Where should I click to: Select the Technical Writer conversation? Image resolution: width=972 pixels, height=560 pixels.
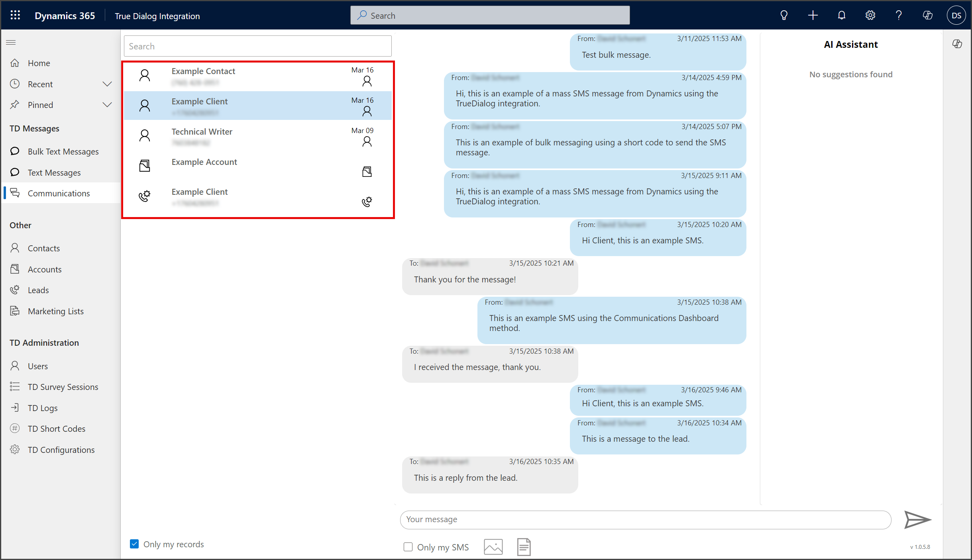tap(257, 136)
